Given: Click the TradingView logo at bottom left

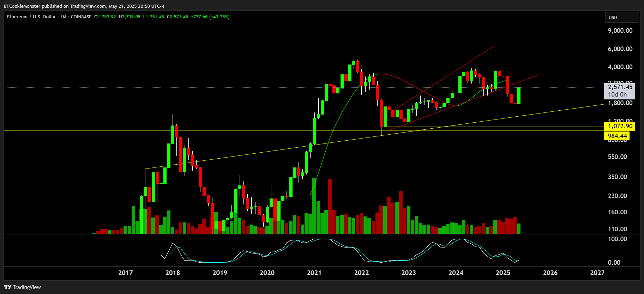Looking at the screenshot, I should click(x=23, y=287).
